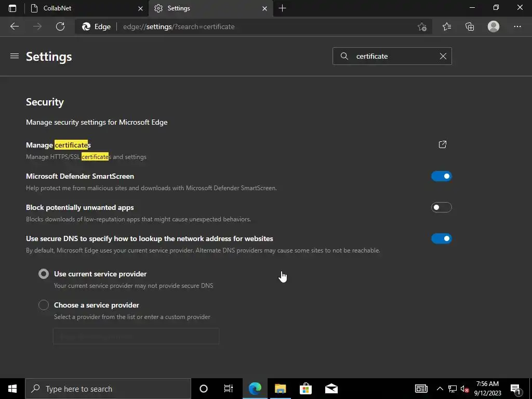Open the clock showing 7:56 AM
Screen dimensions: 532x399
click(487, 389)
